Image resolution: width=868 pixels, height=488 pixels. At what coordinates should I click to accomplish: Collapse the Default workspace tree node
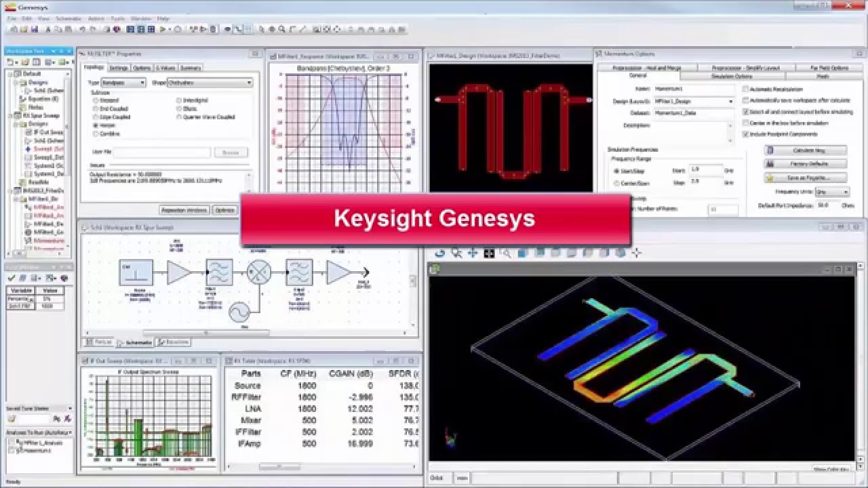click(9, 74)
